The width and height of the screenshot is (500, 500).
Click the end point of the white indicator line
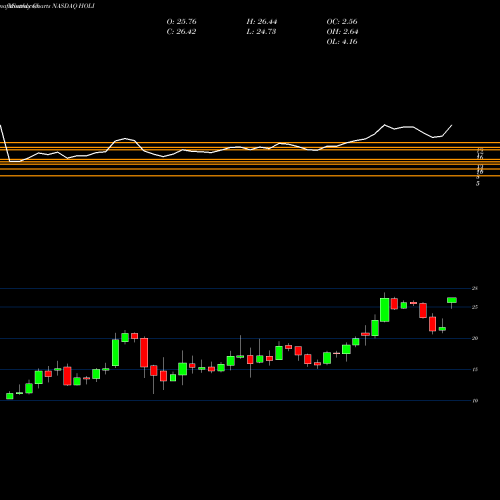tap(452, 126)
